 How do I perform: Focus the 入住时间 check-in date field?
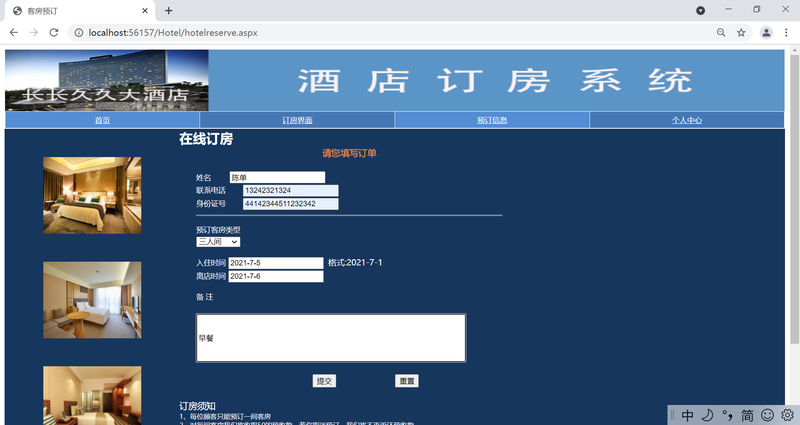pos(276,263)
